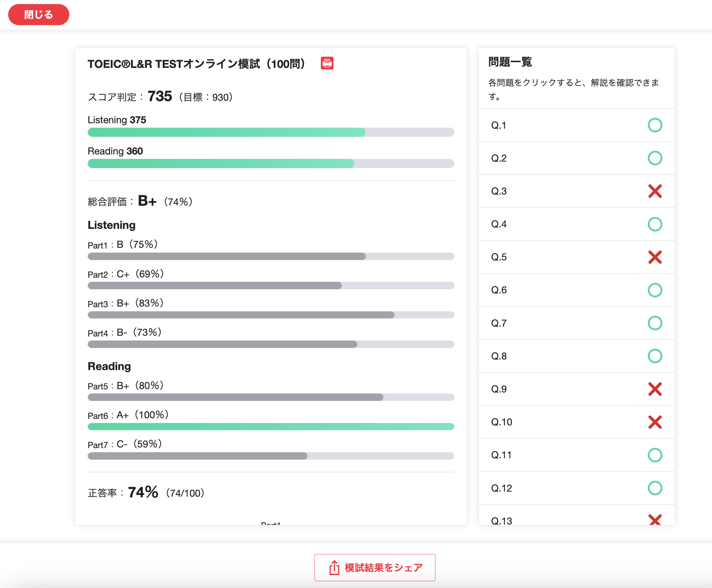Click the green circle mark for Q.1
Image resolution: width=712 pixels, height=588 pixels.
[x=655, y=125]
